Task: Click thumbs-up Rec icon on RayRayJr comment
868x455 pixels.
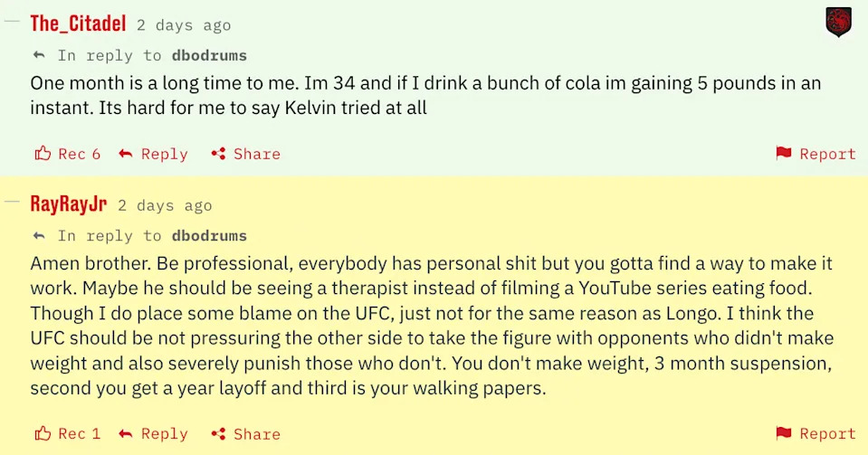Action: point(43,433)
